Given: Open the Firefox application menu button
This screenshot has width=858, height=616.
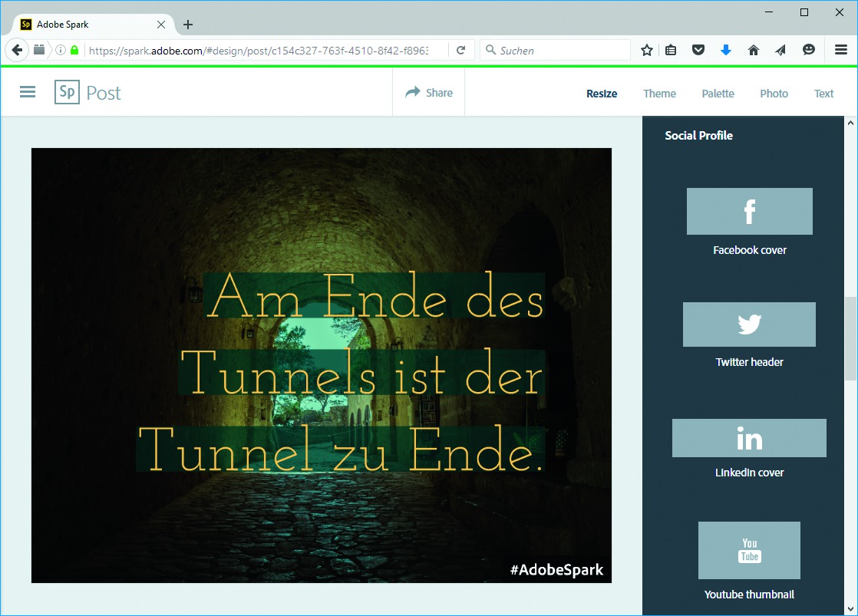Looking at the screenshot, I should coord(840,50).
